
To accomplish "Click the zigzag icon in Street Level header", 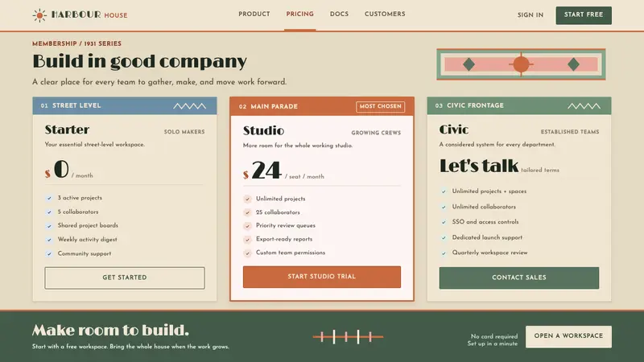I will tap(189, 106).
